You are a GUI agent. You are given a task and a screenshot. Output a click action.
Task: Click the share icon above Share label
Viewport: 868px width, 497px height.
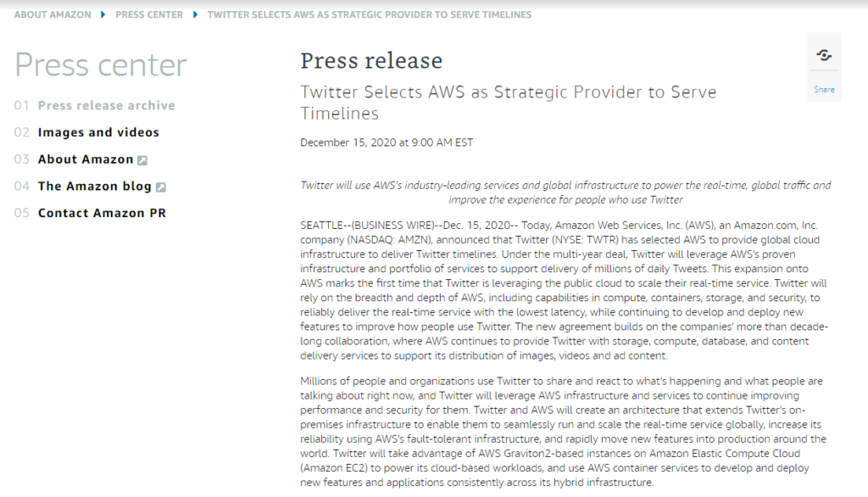click(x=824, y=55)
